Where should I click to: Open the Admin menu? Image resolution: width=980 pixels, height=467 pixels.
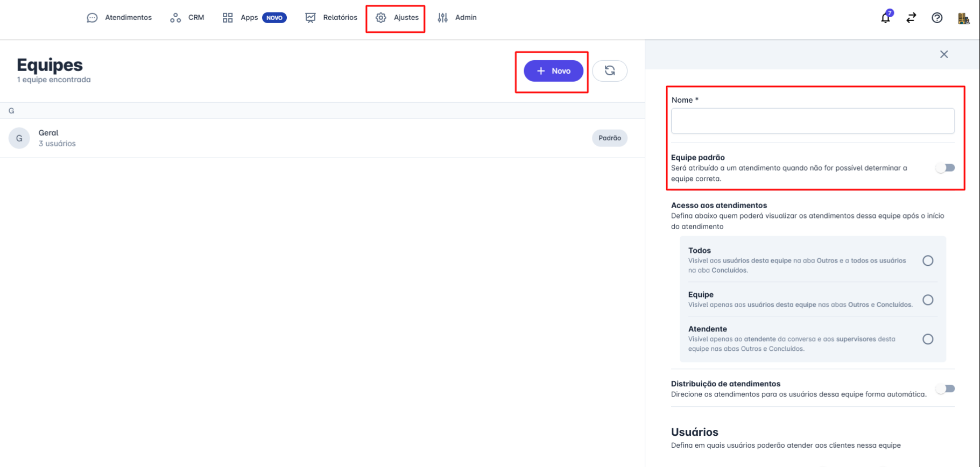[457, 18]
